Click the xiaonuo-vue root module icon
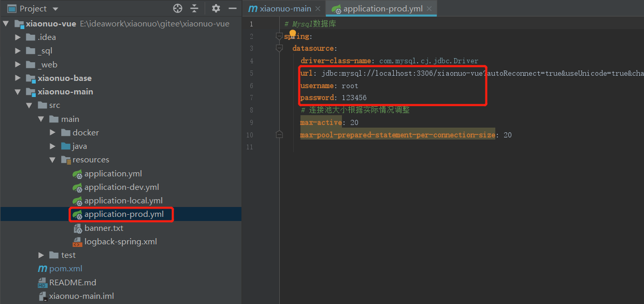This screenshot has width=644, height=304. click(20, 24)
